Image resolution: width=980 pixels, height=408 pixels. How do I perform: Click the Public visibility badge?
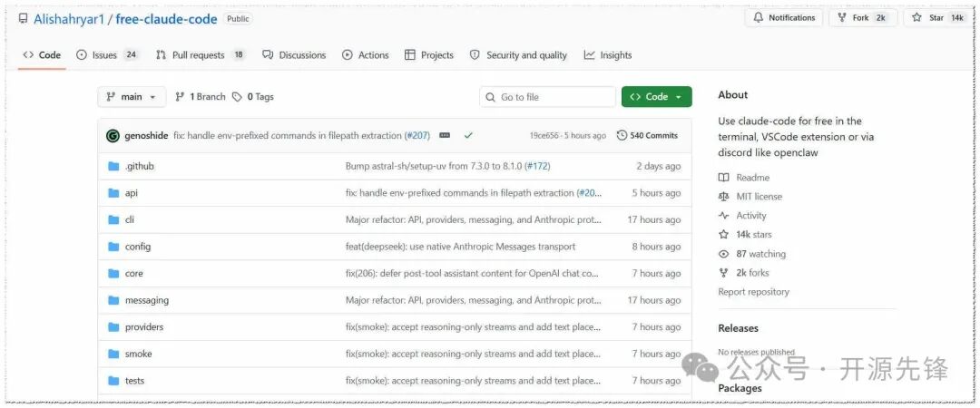point(238,19)
